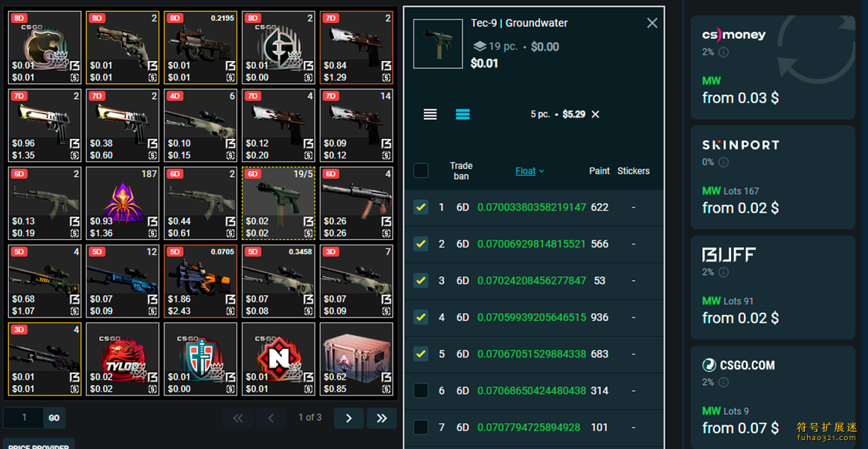The image size is (868, 449).
Task: Check row 6 with paint 314
Action: [x=421, y=390]
